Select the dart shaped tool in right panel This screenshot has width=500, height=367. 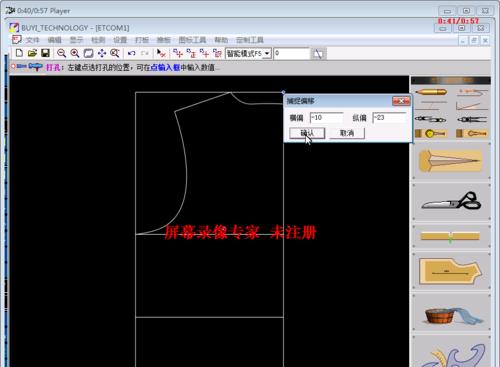pos(451,161)
